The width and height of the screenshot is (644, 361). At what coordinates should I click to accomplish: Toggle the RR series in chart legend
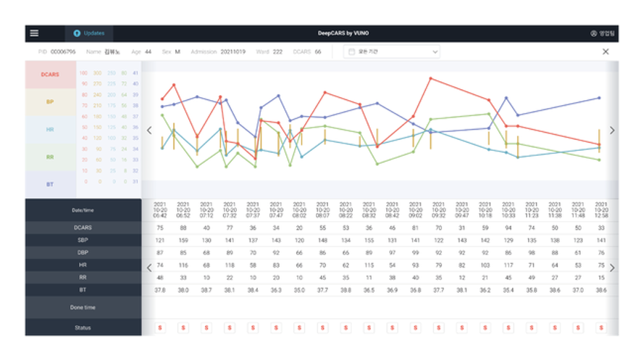[x=50, y=157]
